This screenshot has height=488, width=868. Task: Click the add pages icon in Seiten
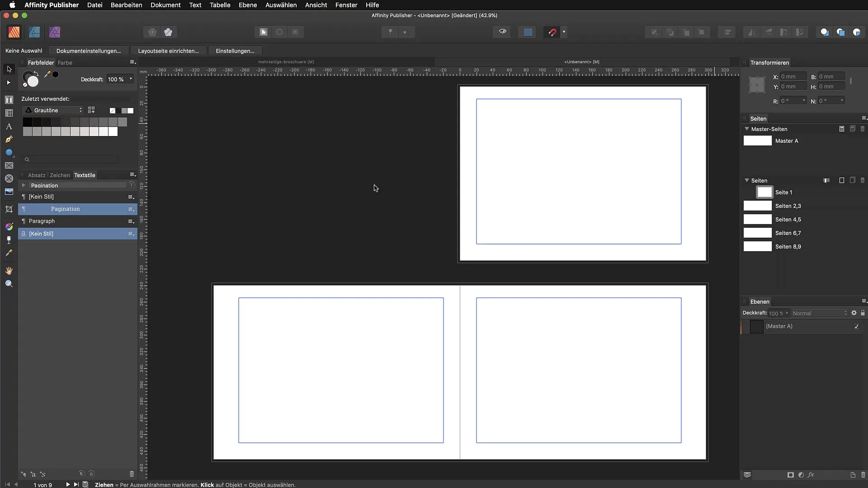pyautogui.click(x=842, y=180)
